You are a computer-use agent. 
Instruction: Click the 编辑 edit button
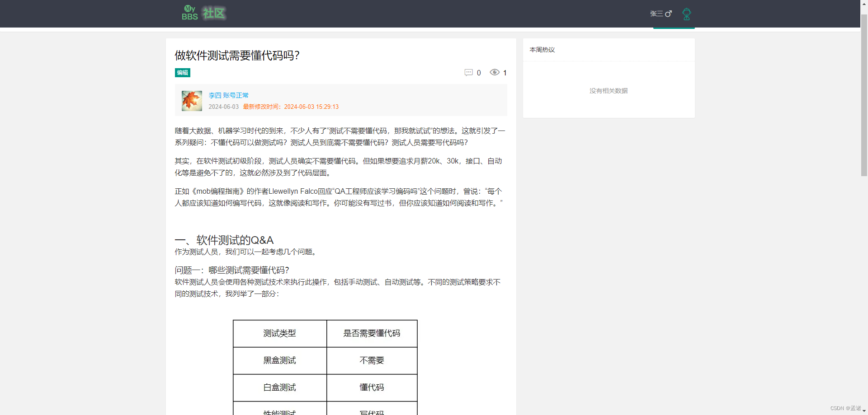[x=182, y=73]
